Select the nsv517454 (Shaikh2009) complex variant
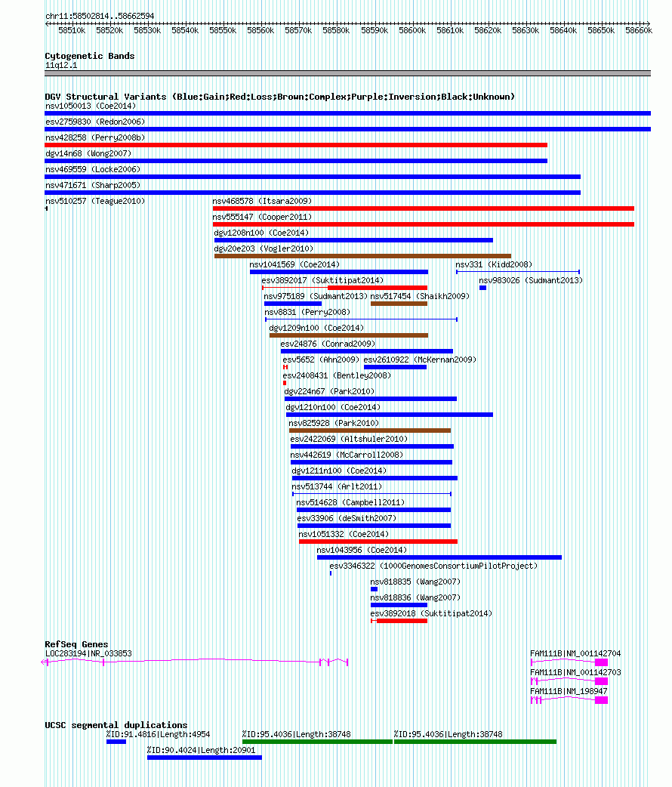Viewport: 672px width, 787px height. (399, 304)
